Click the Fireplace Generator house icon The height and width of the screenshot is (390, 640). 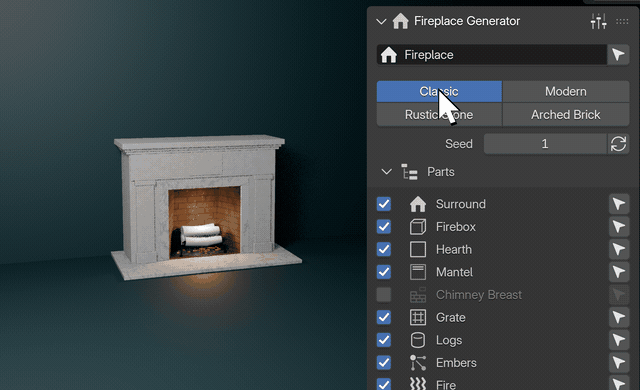coord(400,21)
